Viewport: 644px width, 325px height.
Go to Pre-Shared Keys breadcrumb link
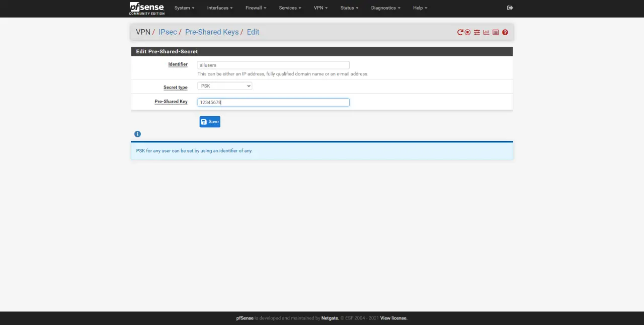(x=212, y=32)
